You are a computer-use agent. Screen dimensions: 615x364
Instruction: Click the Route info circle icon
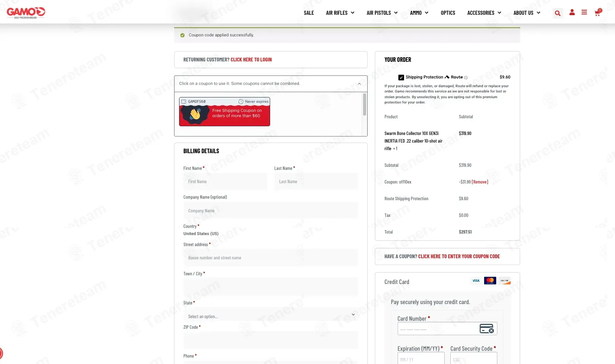(x=466, y=77)
